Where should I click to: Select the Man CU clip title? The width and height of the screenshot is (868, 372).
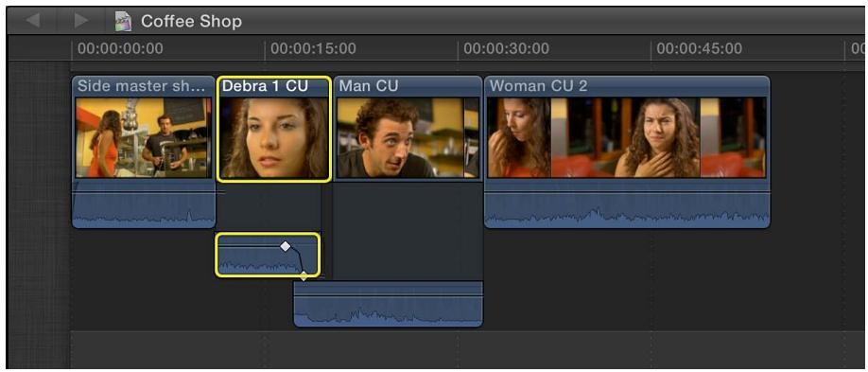[x=369, y=86]
